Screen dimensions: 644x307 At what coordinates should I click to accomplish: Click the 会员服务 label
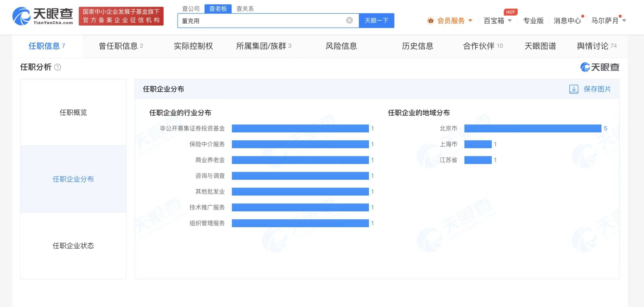tap(450, 20)
